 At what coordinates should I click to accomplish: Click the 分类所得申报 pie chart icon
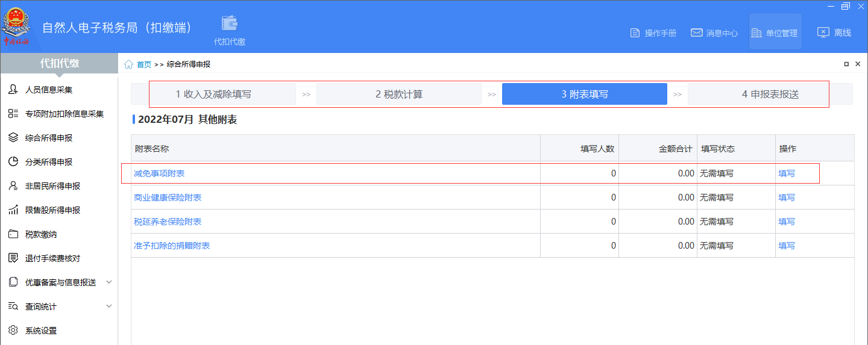click(13, 162)
